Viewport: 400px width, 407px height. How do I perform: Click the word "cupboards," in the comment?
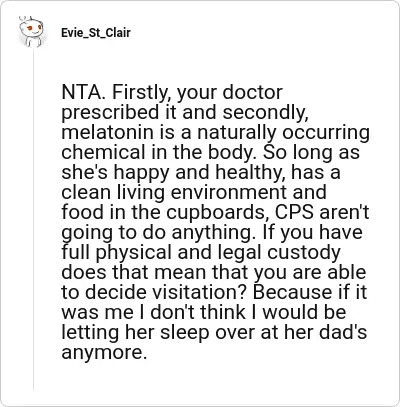tap(218, 213)
